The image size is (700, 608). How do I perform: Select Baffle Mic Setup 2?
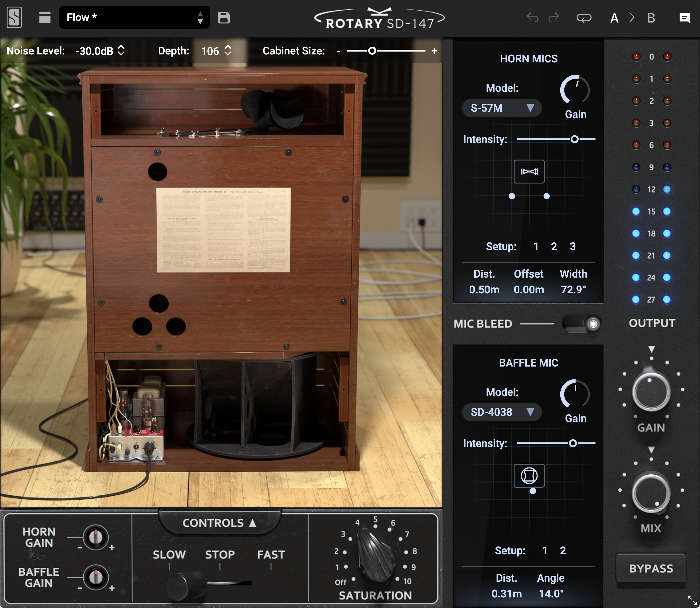coord(563,550)
